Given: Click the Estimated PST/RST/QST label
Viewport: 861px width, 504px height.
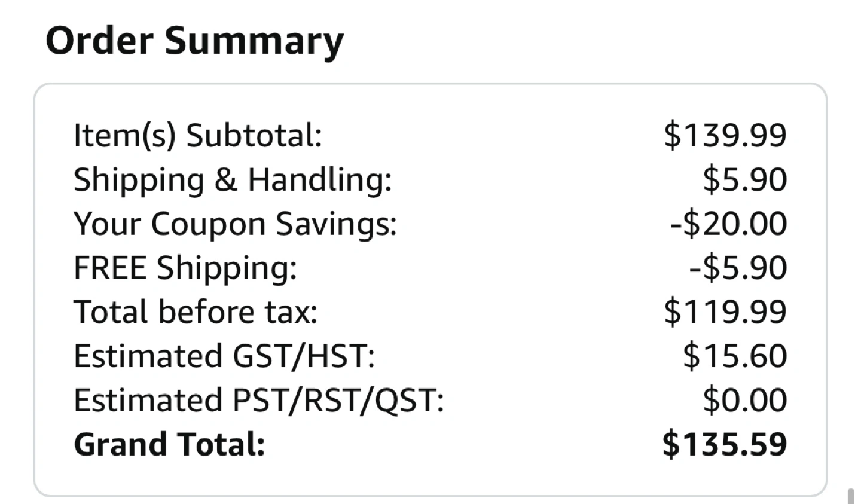Looking at the screenshot, I should 258,401.
